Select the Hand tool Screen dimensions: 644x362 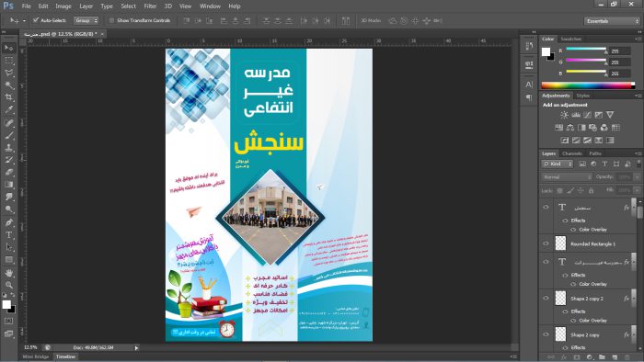[x=8, y=273]
